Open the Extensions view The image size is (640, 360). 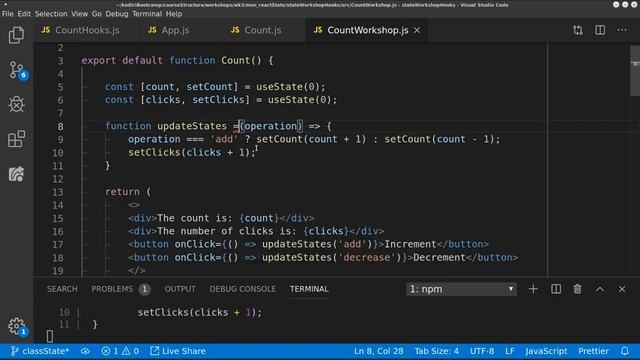tap(16, 139)
